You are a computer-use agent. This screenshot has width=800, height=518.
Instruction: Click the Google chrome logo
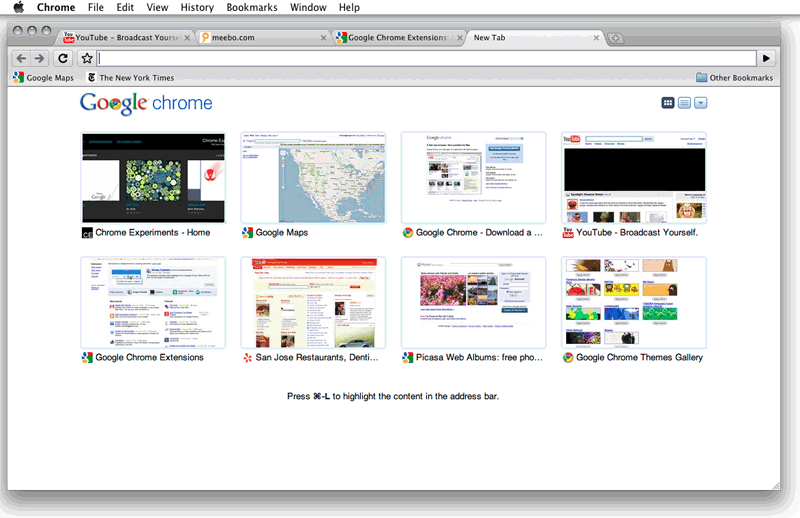(146, 103)
